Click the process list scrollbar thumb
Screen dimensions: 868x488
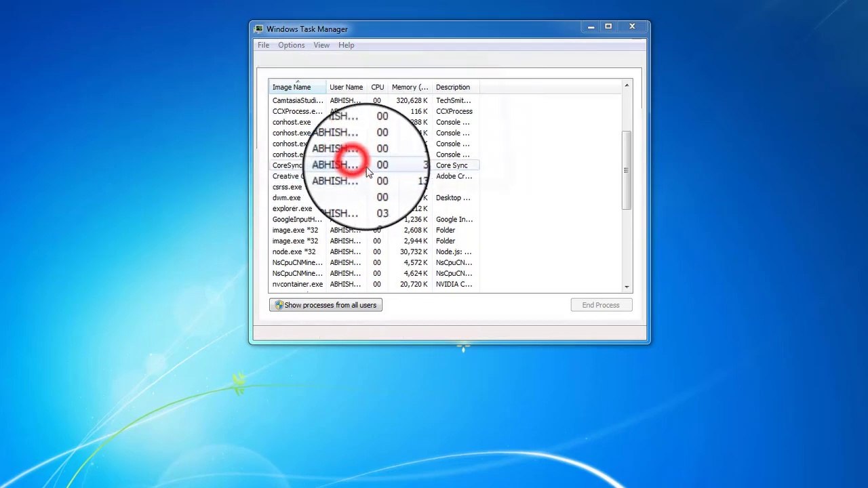coord(627,169)
